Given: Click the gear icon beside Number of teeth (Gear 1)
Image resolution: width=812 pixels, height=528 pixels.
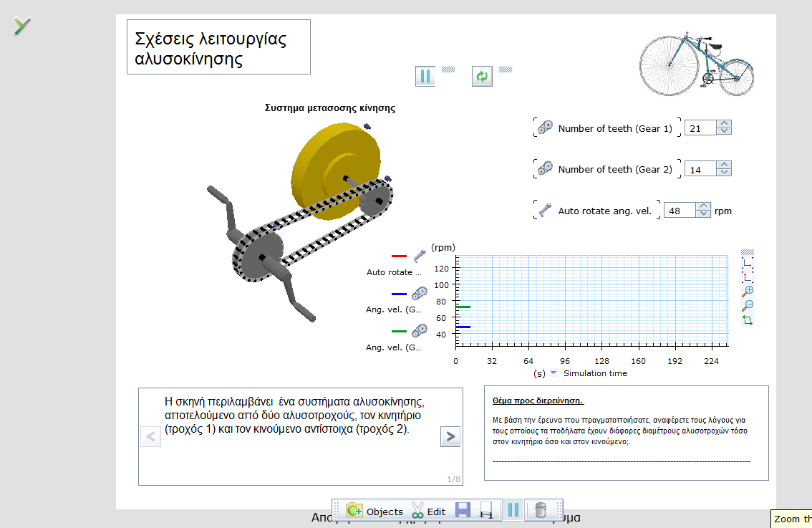Looking at the screenshot, I should (545, 127).
